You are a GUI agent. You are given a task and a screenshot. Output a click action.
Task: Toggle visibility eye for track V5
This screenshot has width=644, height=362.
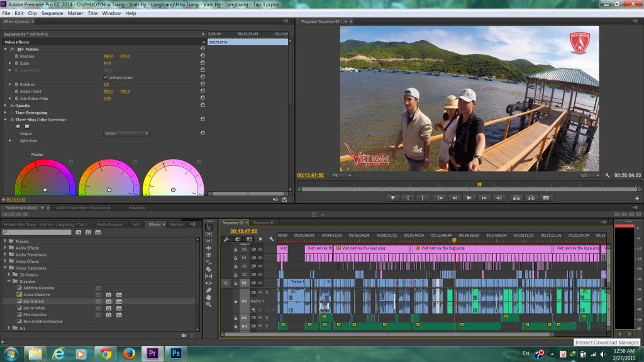pos(260,249)
